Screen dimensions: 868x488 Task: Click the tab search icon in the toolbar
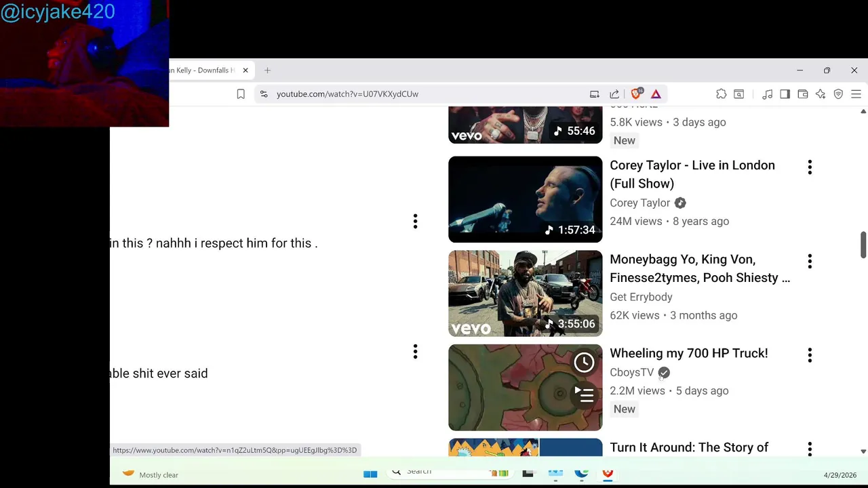click(739, 94)
